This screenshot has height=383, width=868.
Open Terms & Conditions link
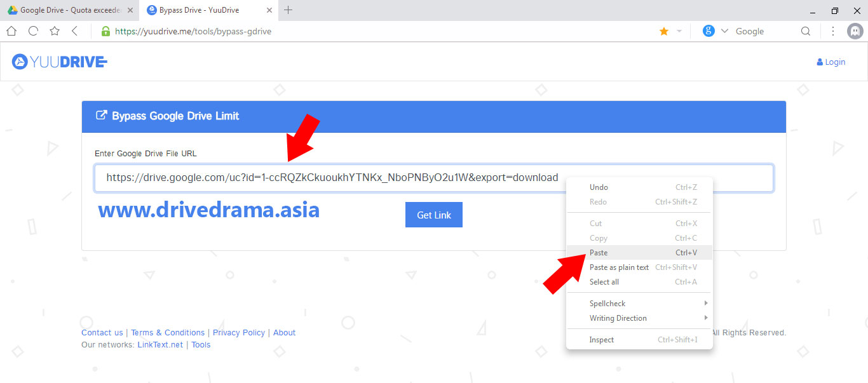point(168,333)
